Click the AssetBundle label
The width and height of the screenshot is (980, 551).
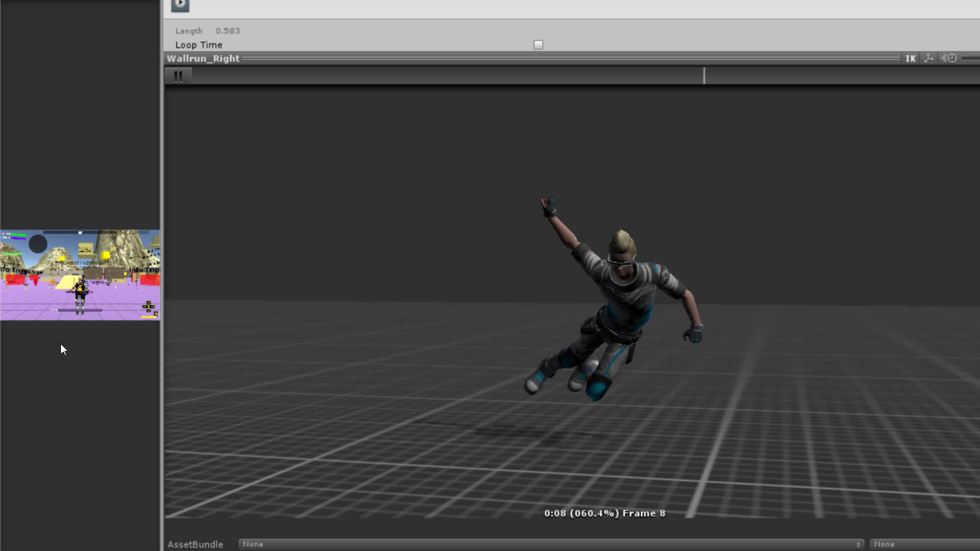[195, 544]
